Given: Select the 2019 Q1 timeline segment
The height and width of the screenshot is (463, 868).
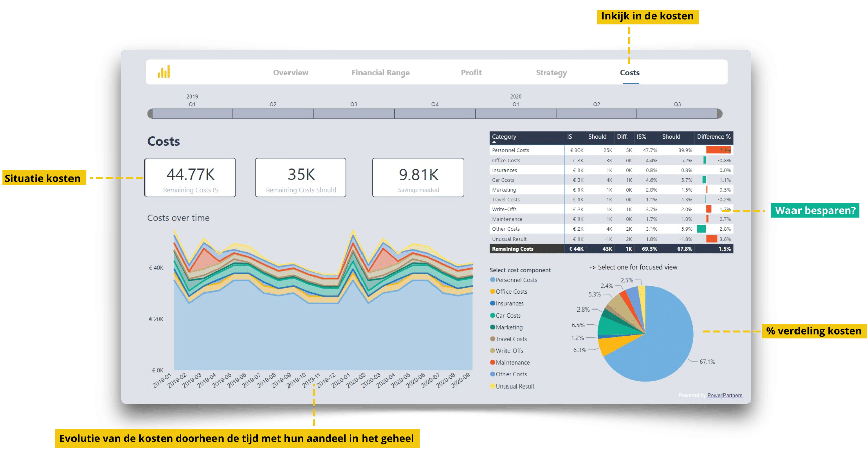Looking at the screenshot, I should [x=192, y=114].
